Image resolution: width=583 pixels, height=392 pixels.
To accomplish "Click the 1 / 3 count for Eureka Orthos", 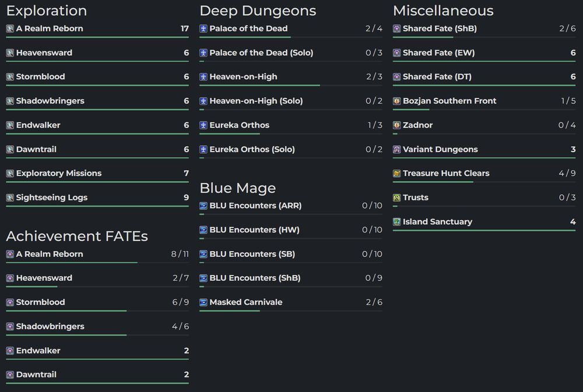I will tap(375, 125).
